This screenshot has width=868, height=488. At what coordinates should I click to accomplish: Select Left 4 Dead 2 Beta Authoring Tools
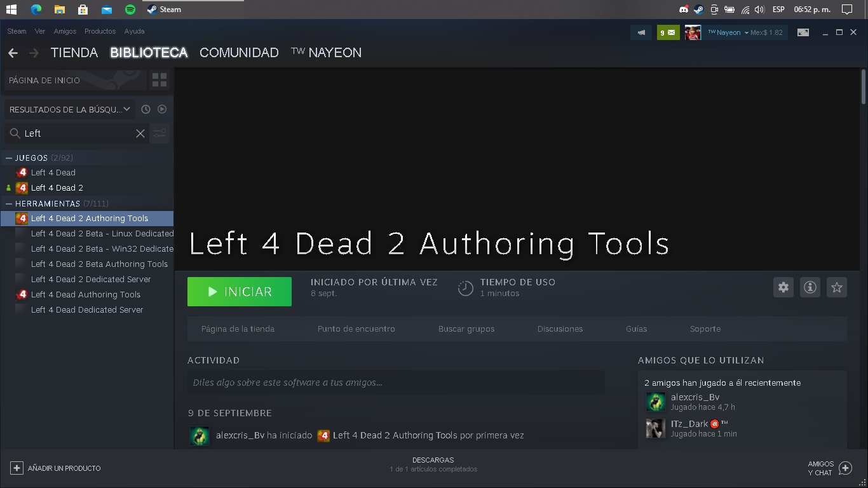click(86, 264)
